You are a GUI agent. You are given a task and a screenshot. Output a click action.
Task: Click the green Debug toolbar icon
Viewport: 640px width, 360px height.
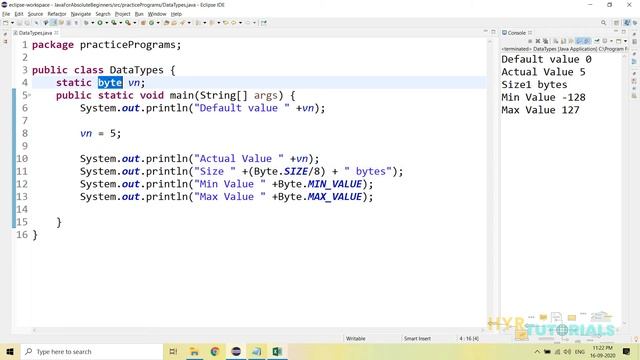click(x=86, y=23)
